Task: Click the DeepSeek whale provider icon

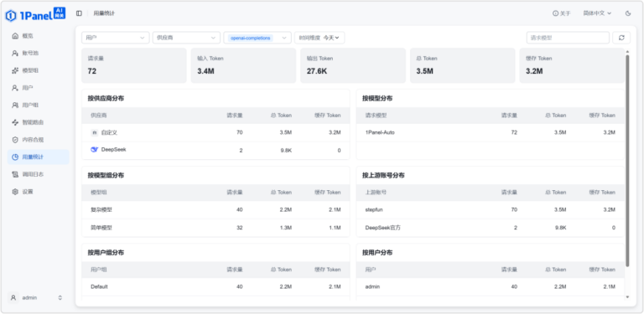Action: 95,150
